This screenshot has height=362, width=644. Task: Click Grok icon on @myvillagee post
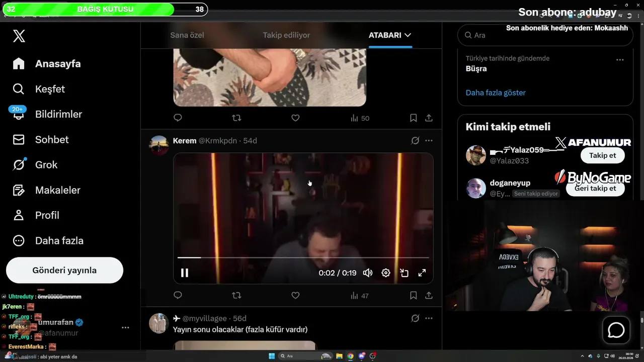pos(415,318)
